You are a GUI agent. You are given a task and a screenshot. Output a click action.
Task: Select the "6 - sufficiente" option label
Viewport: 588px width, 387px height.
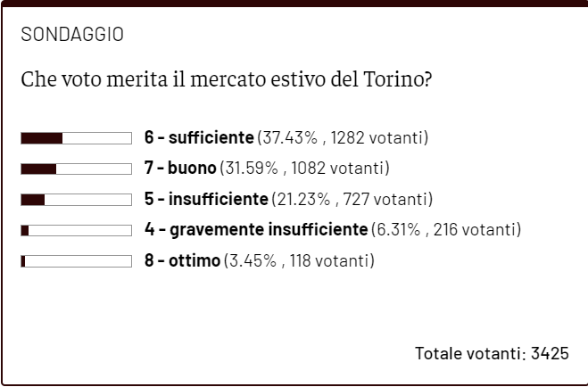[x=199, y=138]
